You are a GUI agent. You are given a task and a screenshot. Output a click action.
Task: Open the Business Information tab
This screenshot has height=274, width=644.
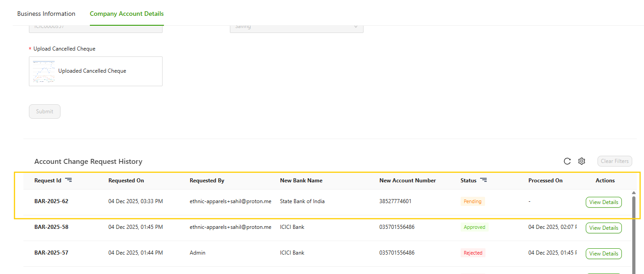click(x=46, y=14)
